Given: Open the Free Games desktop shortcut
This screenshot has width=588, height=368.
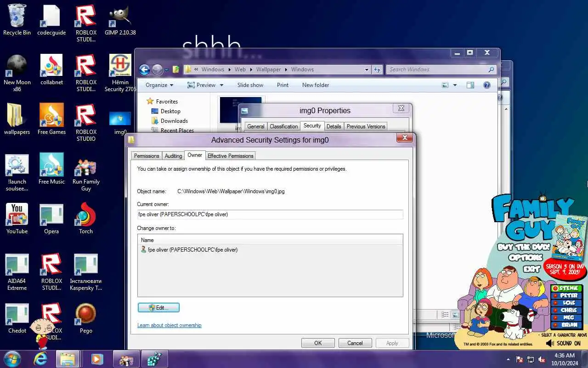Looking at the screenshot, I should [x=51, y=119].
